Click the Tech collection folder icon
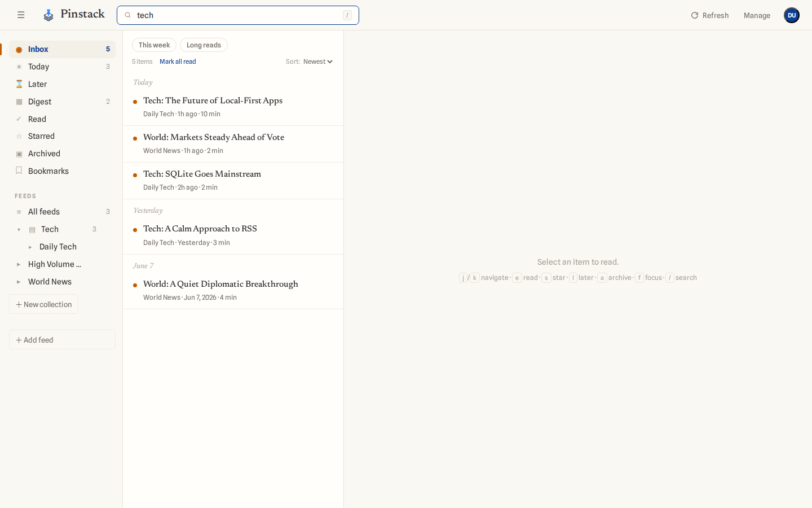The width and height of the screenshot is (812, 508). coord(32,230)
